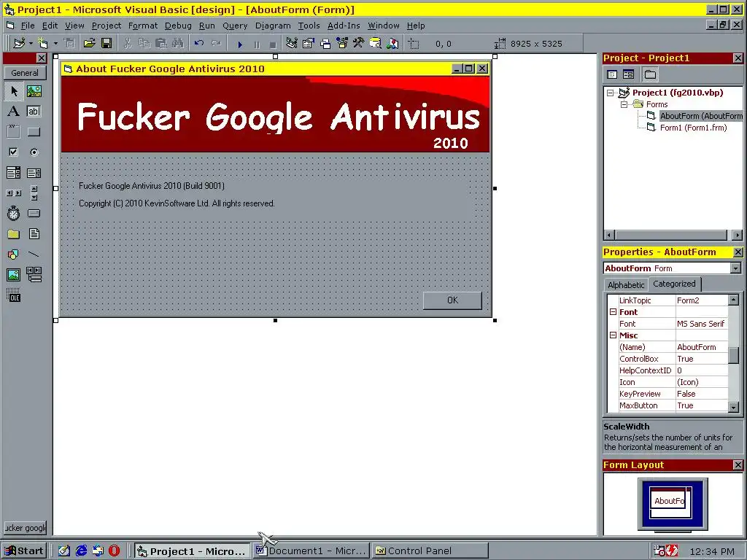The height and width of the screenshot is (560, 747).
Task: Select the Line control in the toolbox
Action: pyautogui.click(x=34, y=254)
